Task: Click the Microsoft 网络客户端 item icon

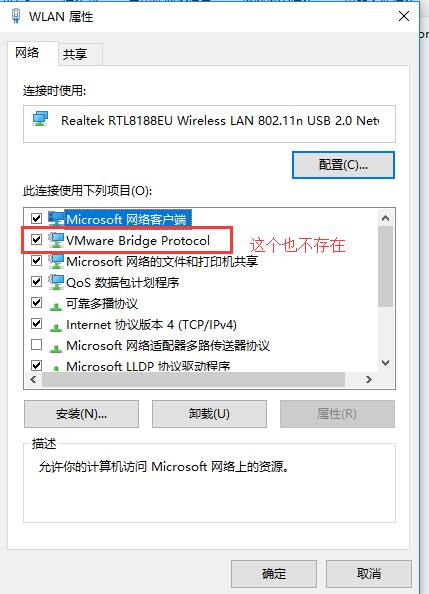Action: pos(56,219)
